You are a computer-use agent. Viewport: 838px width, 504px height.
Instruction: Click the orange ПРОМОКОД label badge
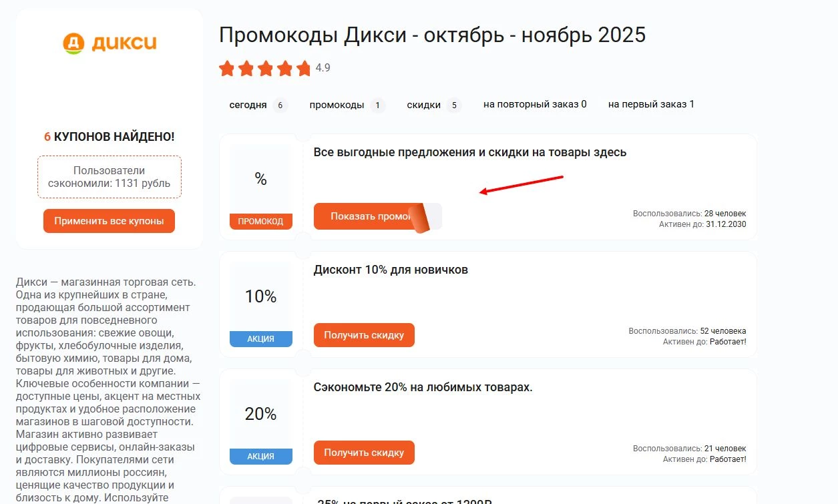(x=260, y=221)
